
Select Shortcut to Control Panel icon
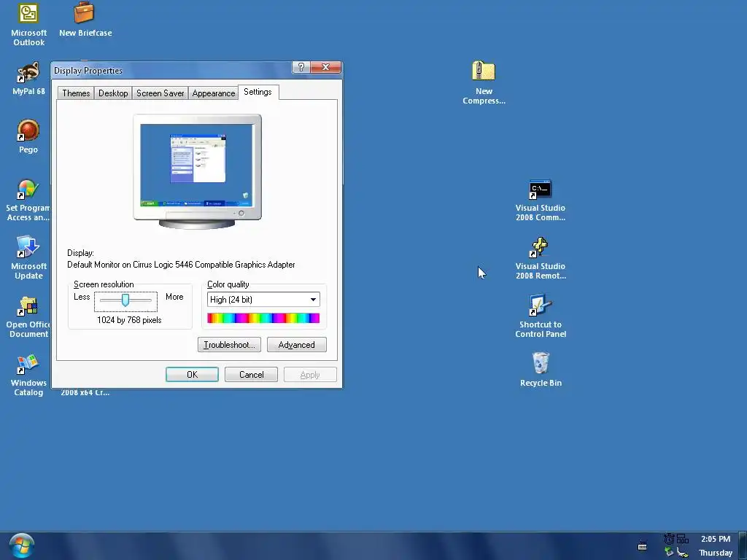541,316
